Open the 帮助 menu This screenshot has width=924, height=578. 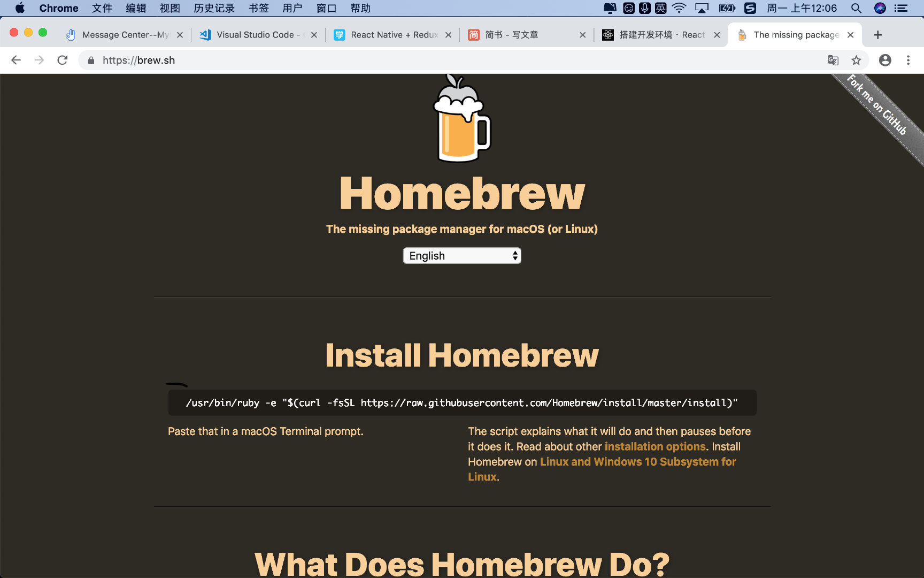click(x=360, y=8)
